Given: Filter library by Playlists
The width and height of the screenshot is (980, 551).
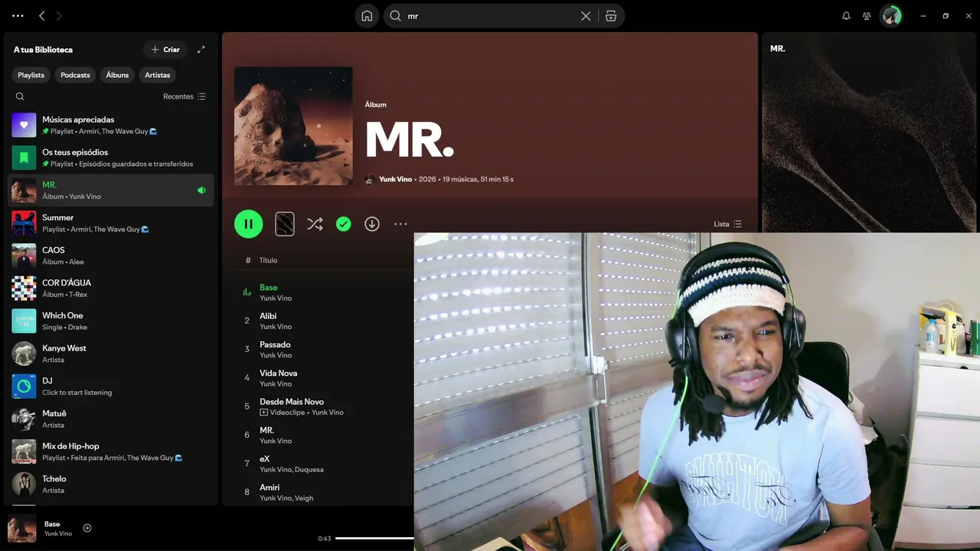Looking at the screenshot, I should [x=31, y=75].
